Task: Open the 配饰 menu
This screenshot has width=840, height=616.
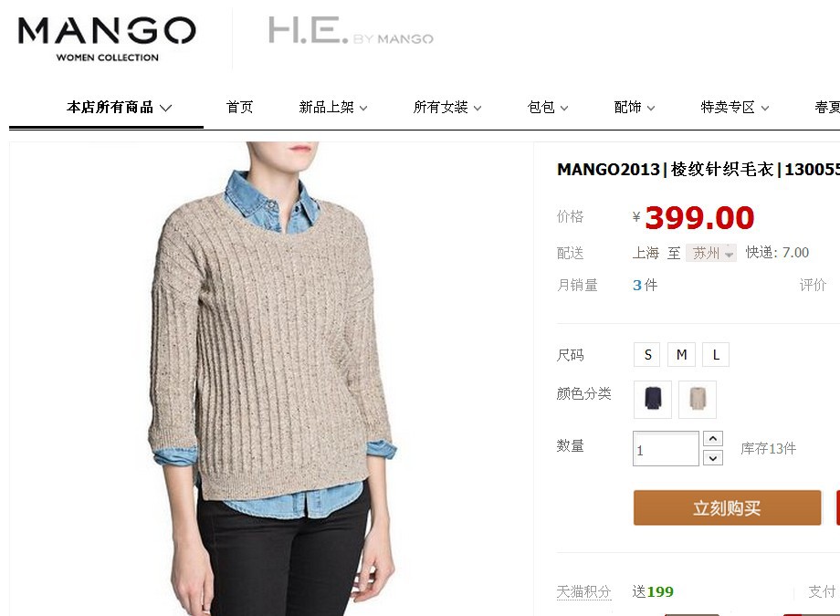Action: pyautogui.click(x=635, y=108)
